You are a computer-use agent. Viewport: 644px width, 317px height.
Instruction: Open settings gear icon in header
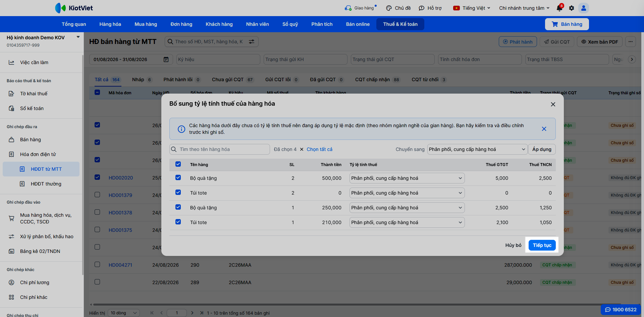(572, 8)
